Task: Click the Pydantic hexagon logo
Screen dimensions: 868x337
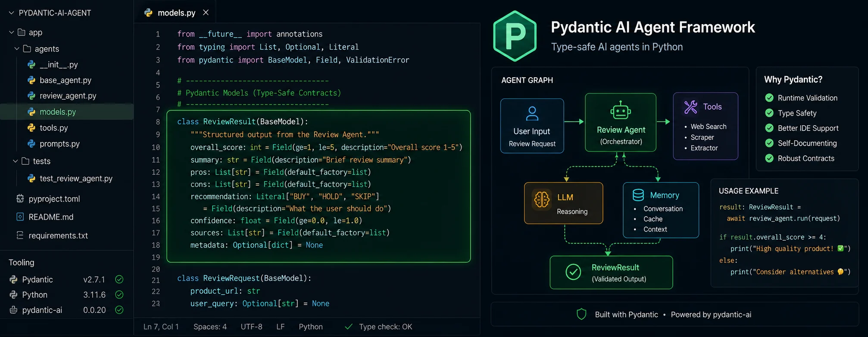Action: coord(515,37)
